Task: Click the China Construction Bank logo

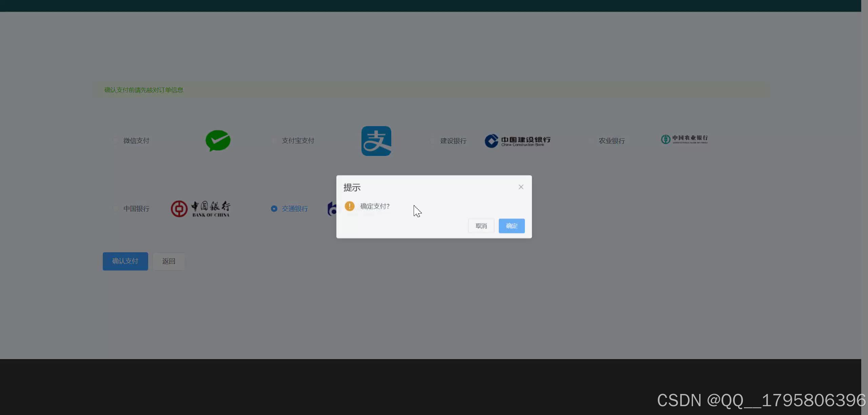Action: point(517,141)
